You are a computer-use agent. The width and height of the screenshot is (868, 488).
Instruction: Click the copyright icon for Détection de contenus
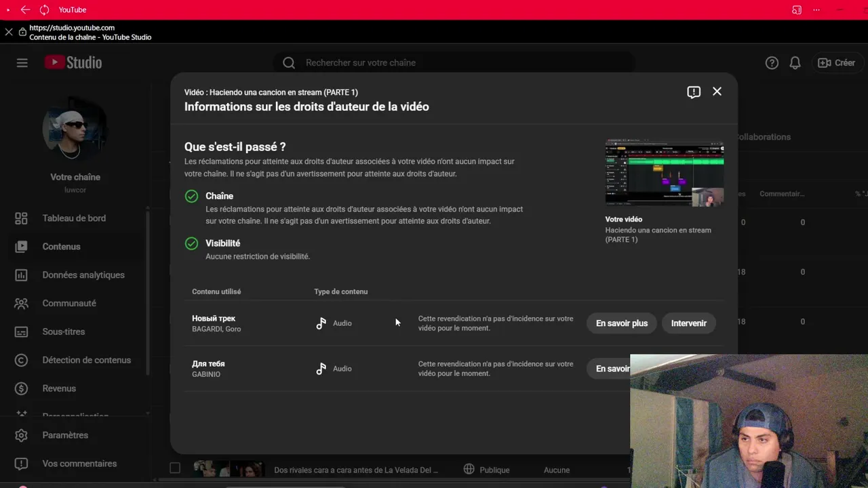point(21,361)
